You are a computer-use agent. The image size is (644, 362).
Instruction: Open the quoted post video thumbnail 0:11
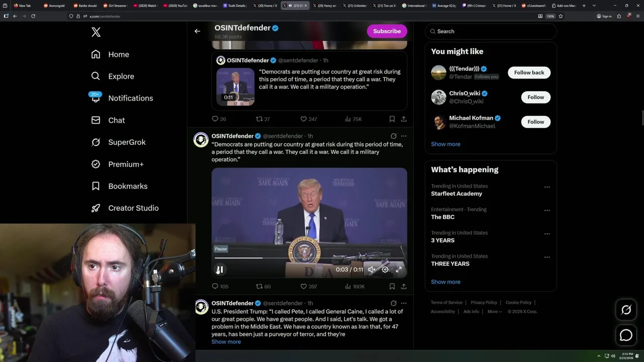(x=235, y=86)
